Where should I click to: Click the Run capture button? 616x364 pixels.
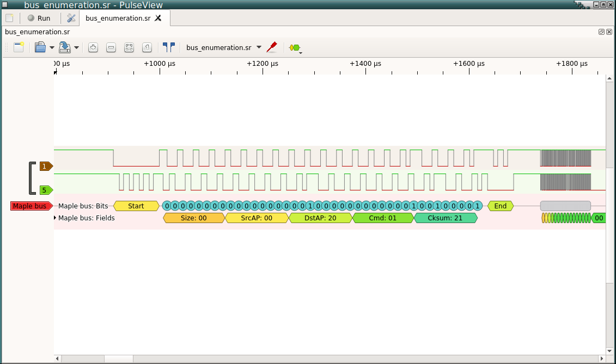(39, 18)
